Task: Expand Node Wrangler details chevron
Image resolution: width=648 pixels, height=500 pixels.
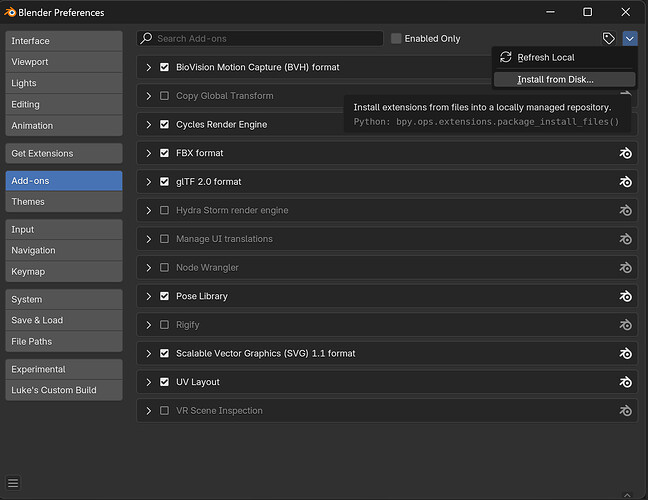Action: [x=149, y=267]
